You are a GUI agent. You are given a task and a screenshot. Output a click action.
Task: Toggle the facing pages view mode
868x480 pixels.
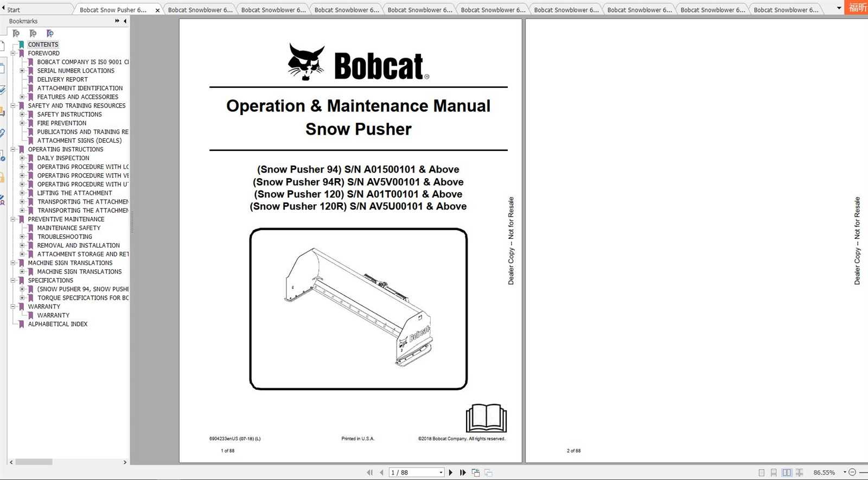[x=787, y=472]
